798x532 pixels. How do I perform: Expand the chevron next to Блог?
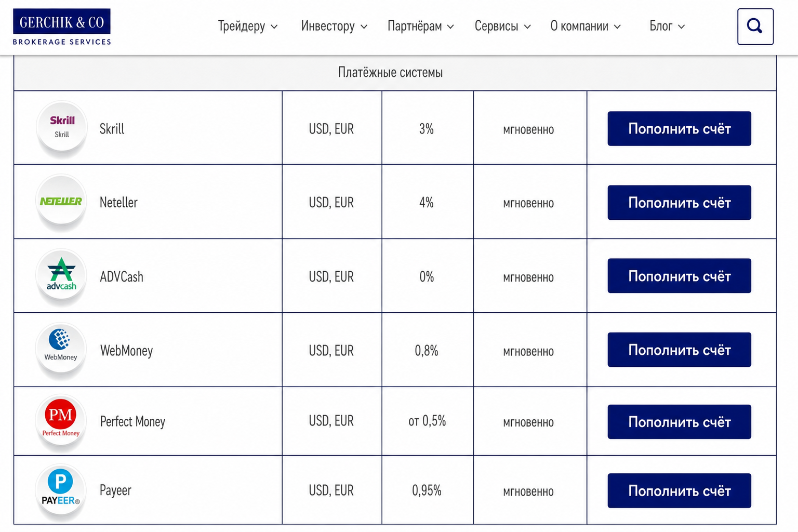coord(681,26)
